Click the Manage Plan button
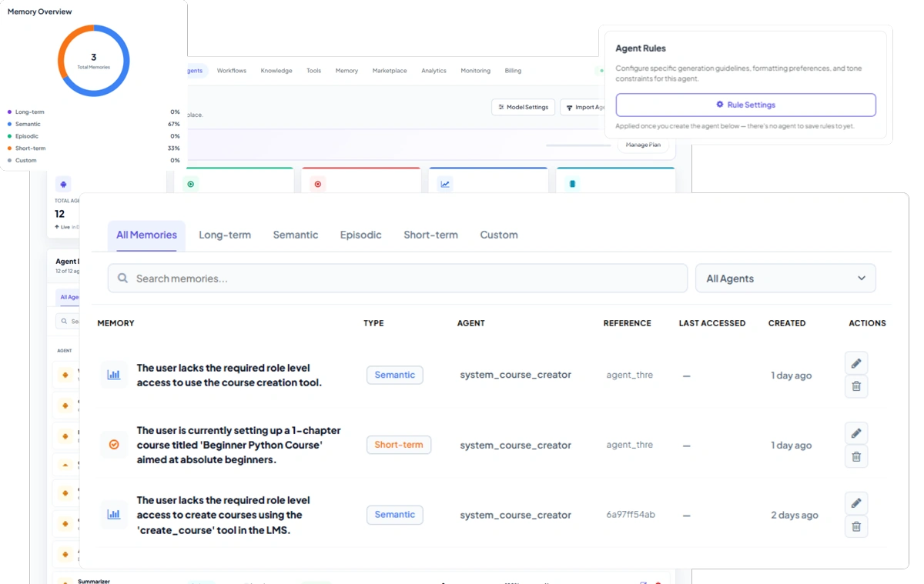924x584 pixels. [643, 145]
